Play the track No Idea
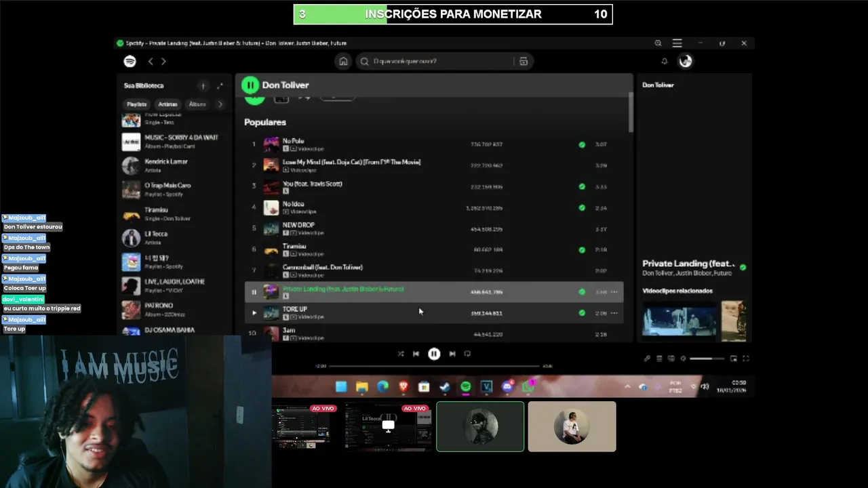The image size is (868, 488). pyautogui.click(x=434, y=207)
